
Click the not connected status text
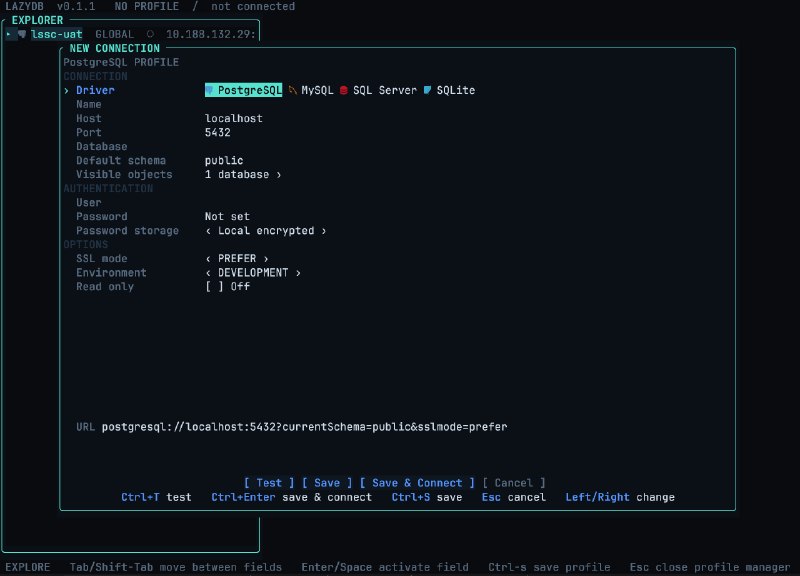253,7
